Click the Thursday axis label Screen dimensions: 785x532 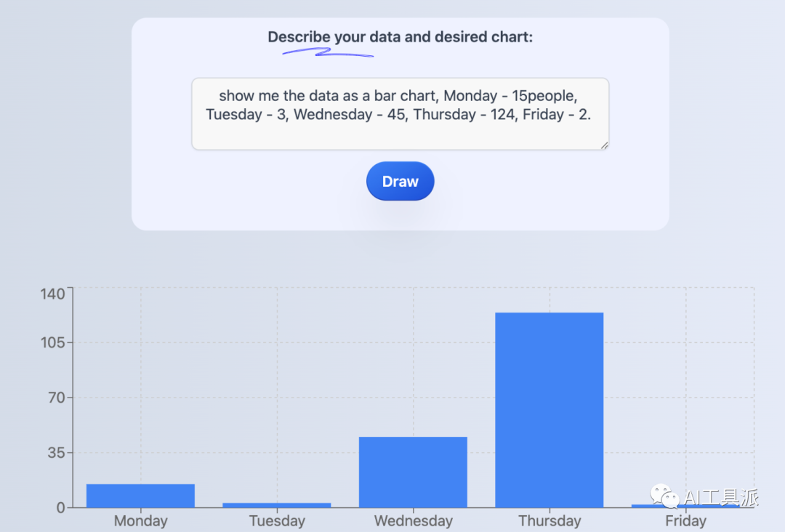click(x=549, y=520)
